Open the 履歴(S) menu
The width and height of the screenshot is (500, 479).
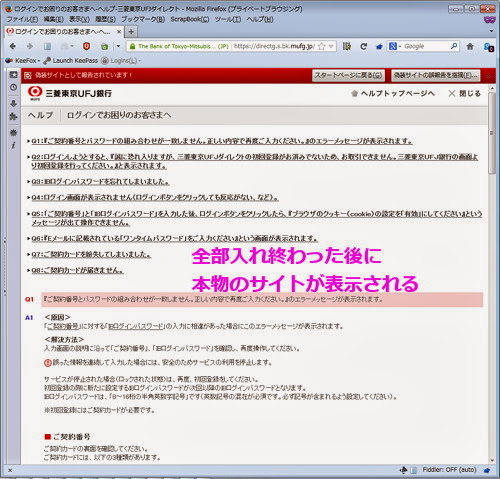pos(105,19)
